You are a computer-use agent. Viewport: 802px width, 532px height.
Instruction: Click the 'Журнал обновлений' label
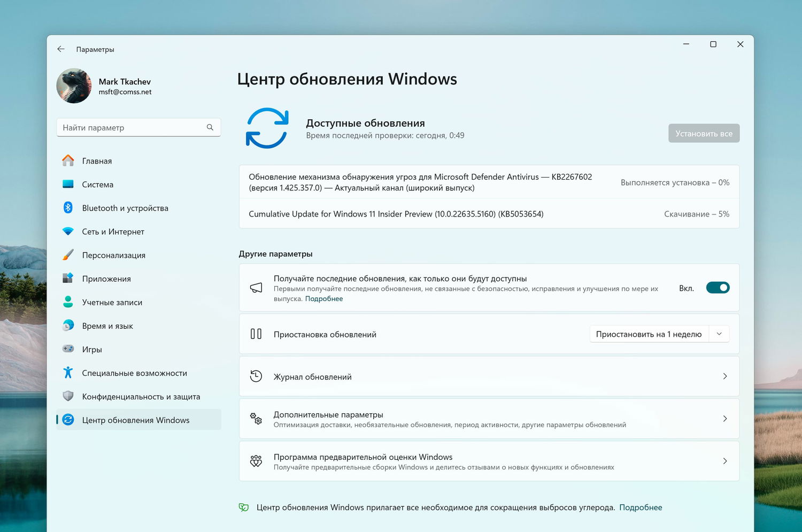click(x=313, y=377)
